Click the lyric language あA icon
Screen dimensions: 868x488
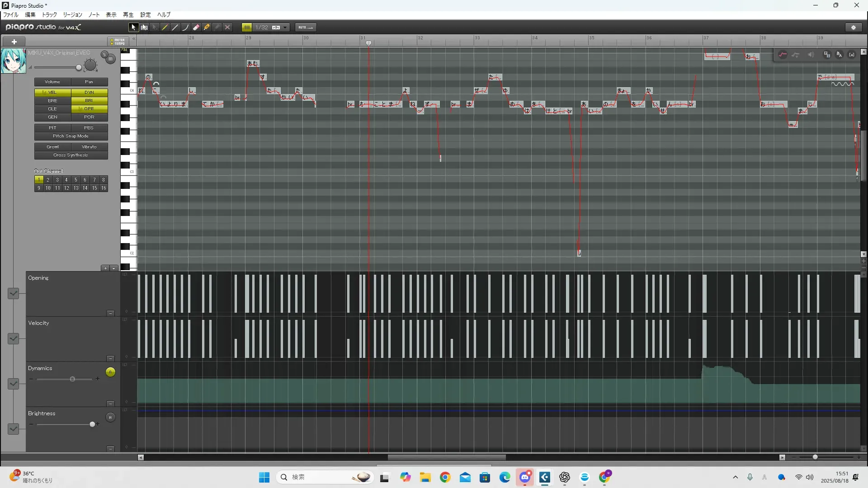point(839,55)
